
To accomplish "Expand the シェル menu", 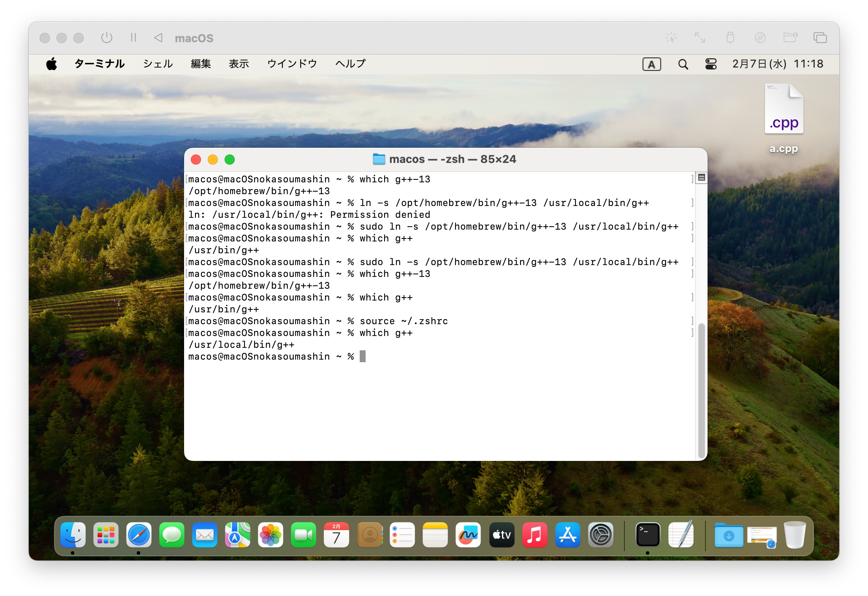I will (158, 64).
